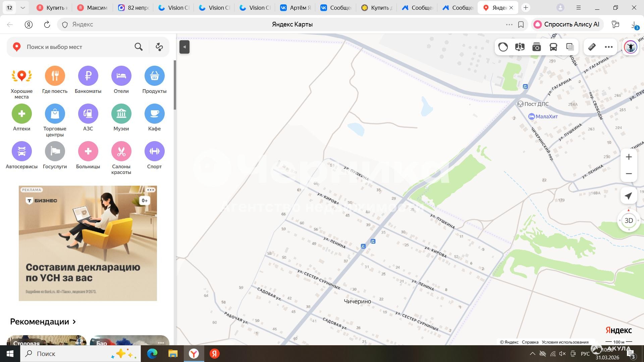Click the search magnifier icon
Viewport: 644px width, 362px height.
tap(139, 47)
